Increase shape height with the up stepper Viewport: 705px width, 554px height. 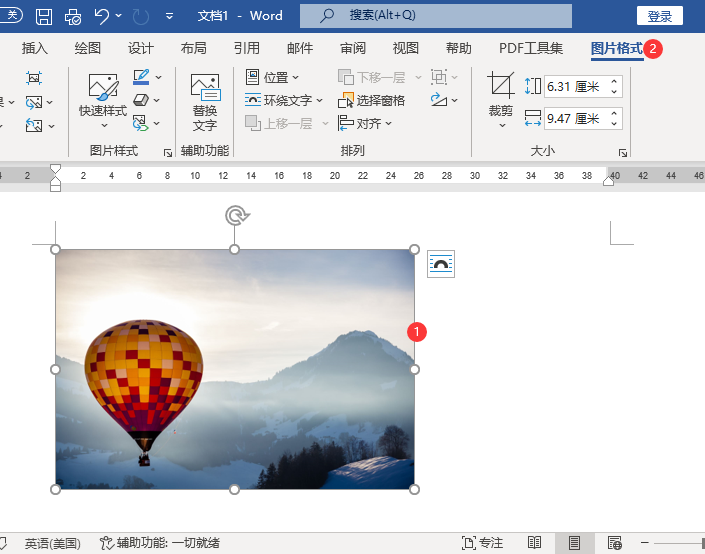pos(614,81)
